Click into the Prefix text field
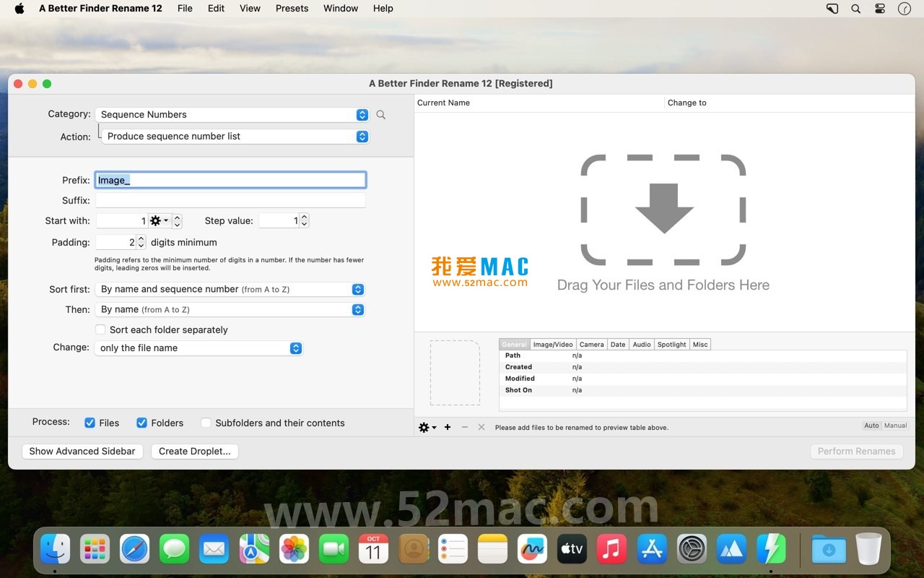The width and height of the screenshot is (924, 578). pyautogui.click(x=230, y=180)
